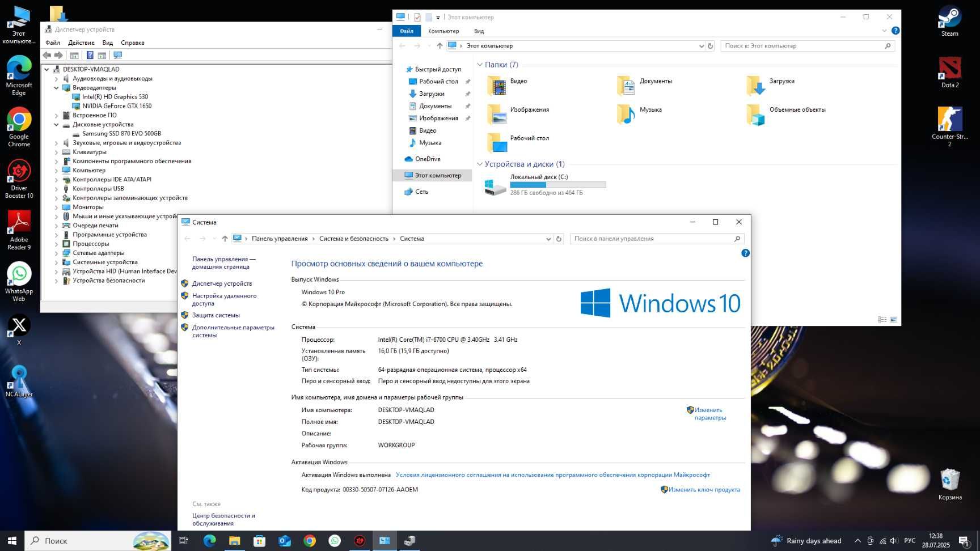Open Файл menu in Device Manager
Viewport: 980px width, 551px height.
click(53, 43)
